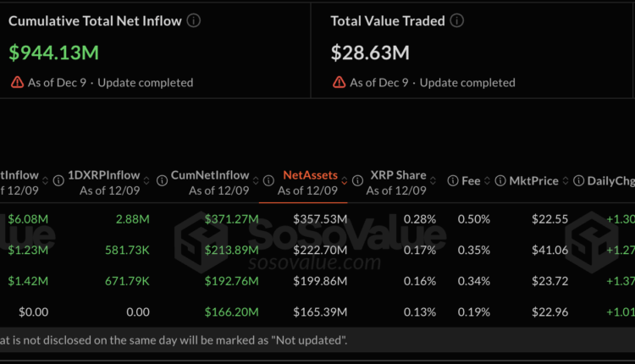Image resolution: width=635 pixels, height=364 pixels.
Task: Show info tooltip icon before MktPrice header
Action: (x=500, y=181)
